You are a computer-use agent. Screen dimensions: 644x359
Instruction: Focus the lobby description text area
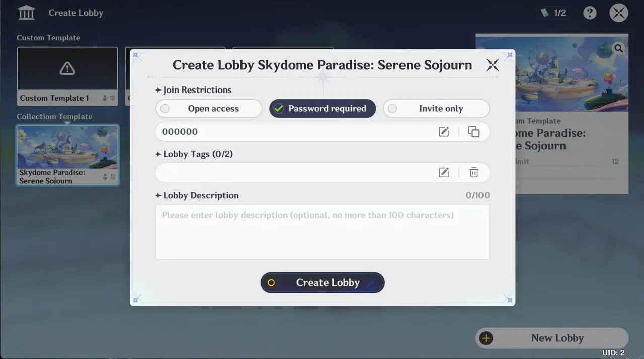pos(323,232)
